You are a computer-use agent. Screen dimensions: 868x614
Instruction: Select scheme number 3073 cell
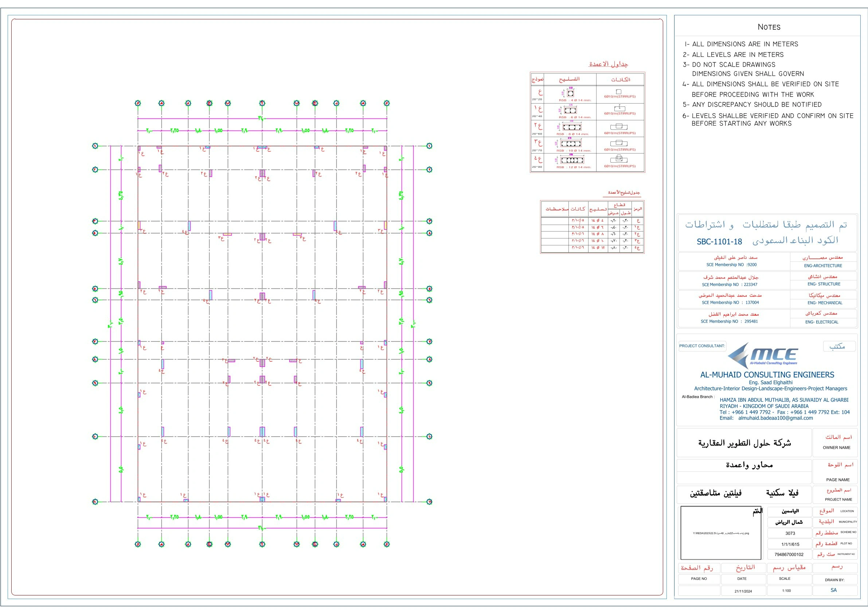pos(790,533)
